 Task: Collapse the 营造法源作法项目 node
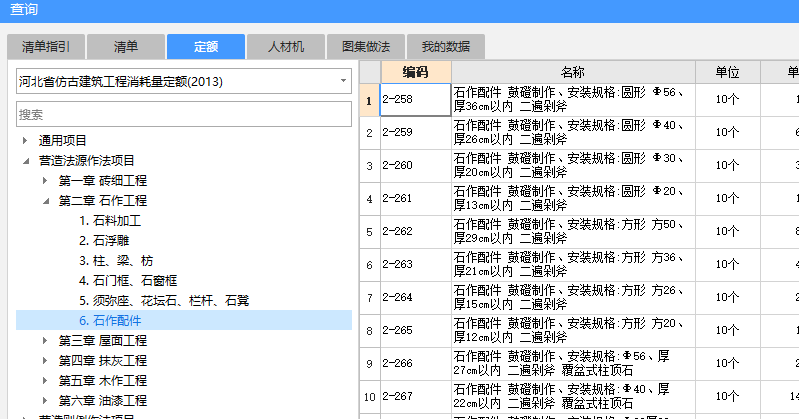point(25,161)
